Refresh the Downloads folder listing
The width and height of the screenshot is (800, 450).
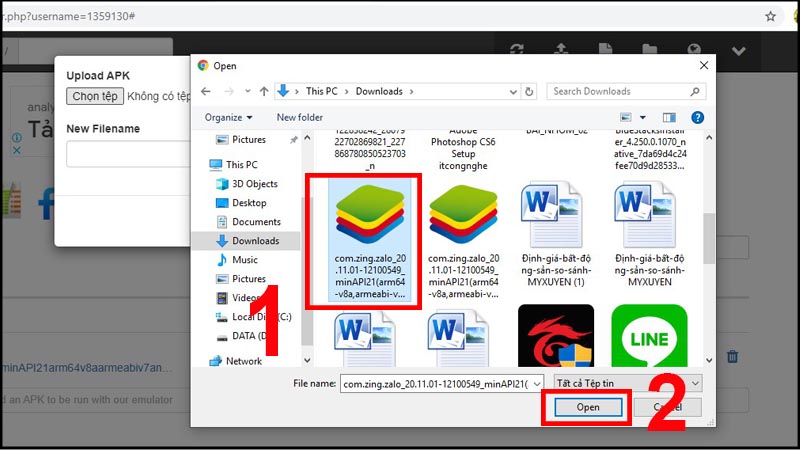pyautogui.click(x=529, y=91)
